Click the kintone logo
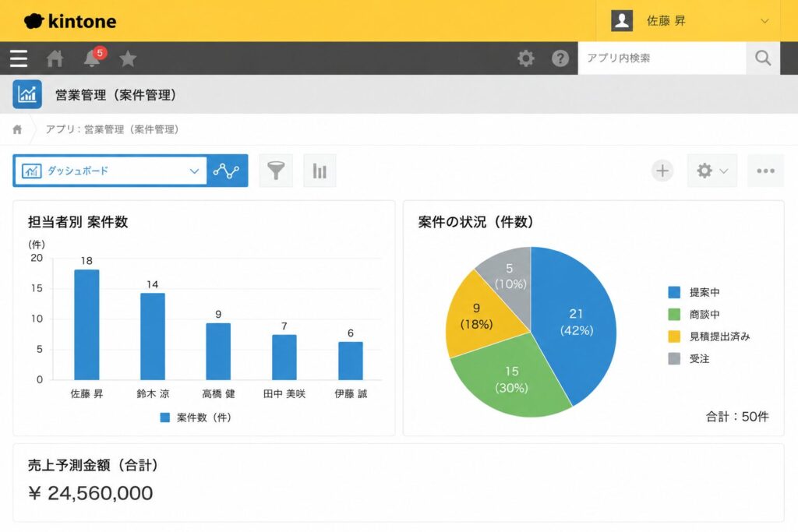Viewport: 798px width, 532px height. point(70,21)
